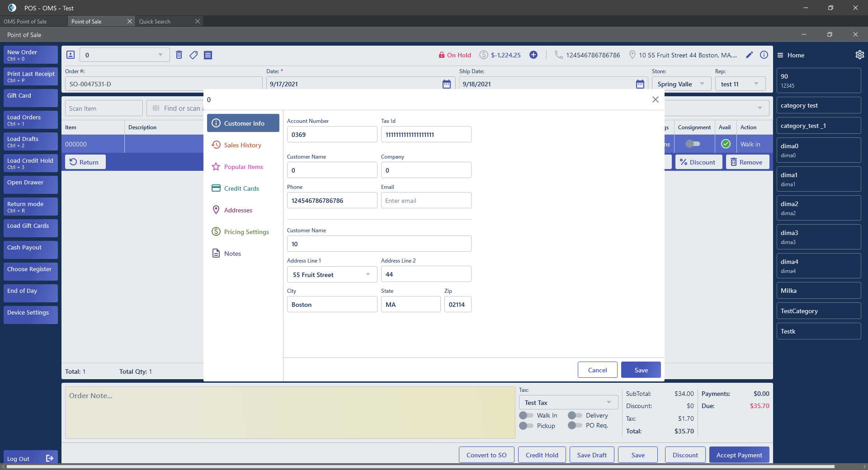This screenshot has width=868, height=470.
Task: Open the Sales History section
Action: pos(243,145)
